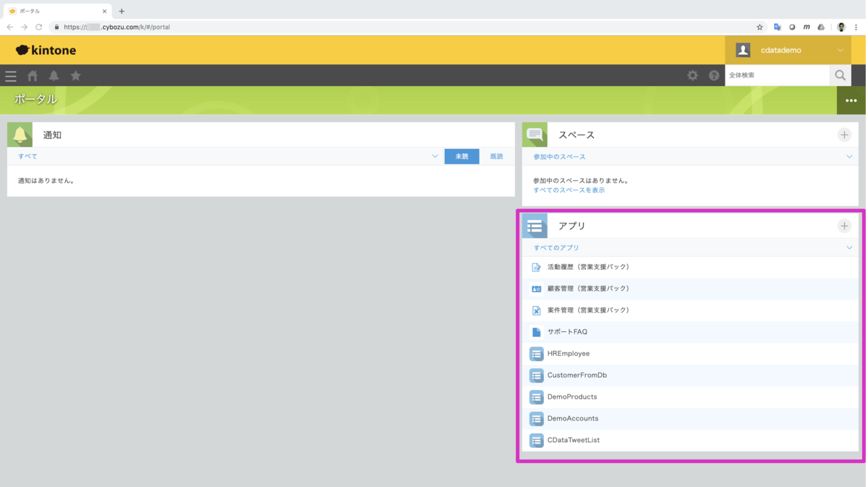Open notifications via toolbar bell icon
The width and height of the screenshot is (868, 487).
coord(54,75)
